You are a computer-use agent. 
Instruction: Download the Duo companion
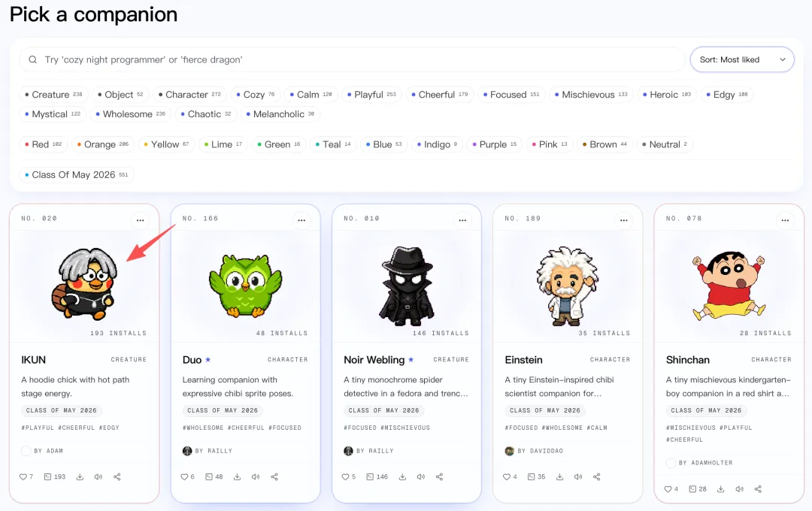click(x=237, y=477)
